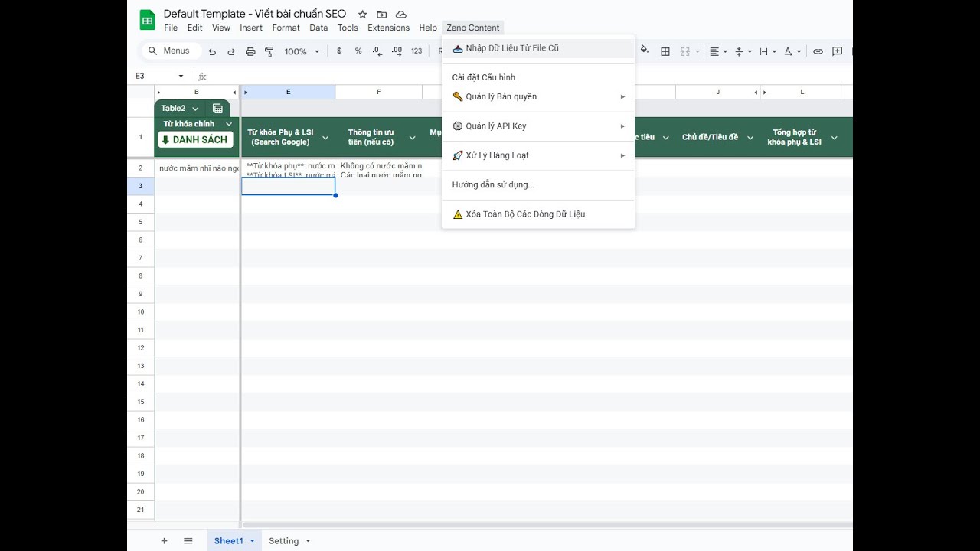
Task: Choose Nhập Dữ Liệu Từ File Cũ
Action: (x=538, y=48)
